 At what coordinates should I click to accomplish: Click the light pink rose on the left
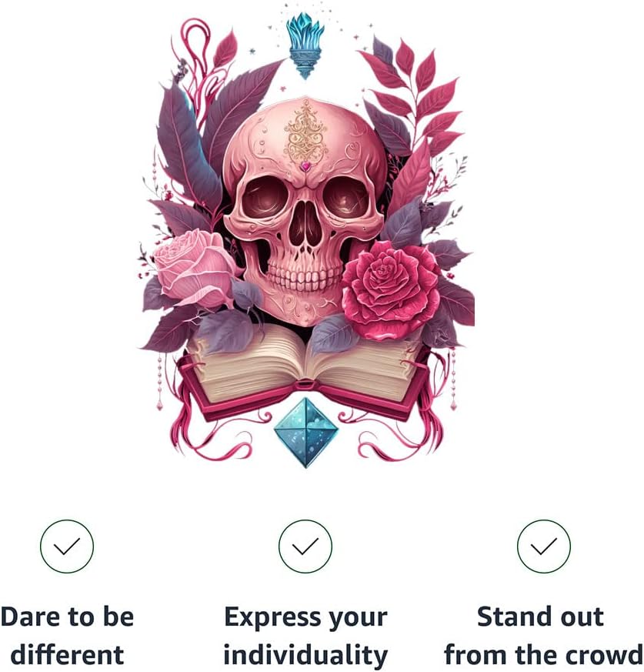(194, 268)
